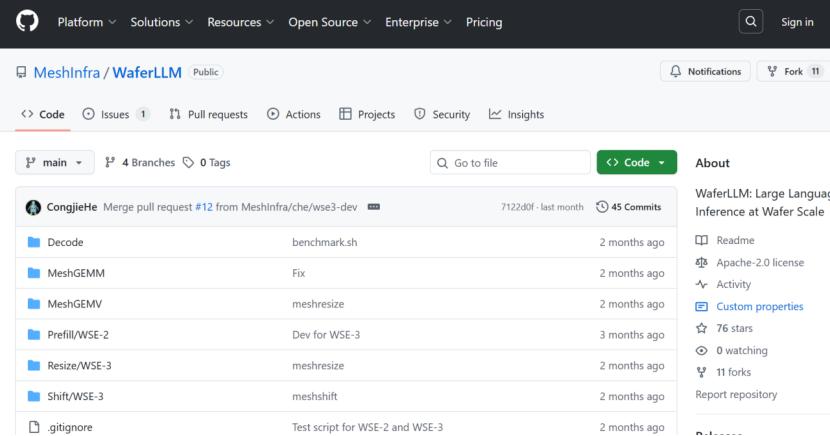Click CongjieHe's avatar

click(x=33, y=207)
